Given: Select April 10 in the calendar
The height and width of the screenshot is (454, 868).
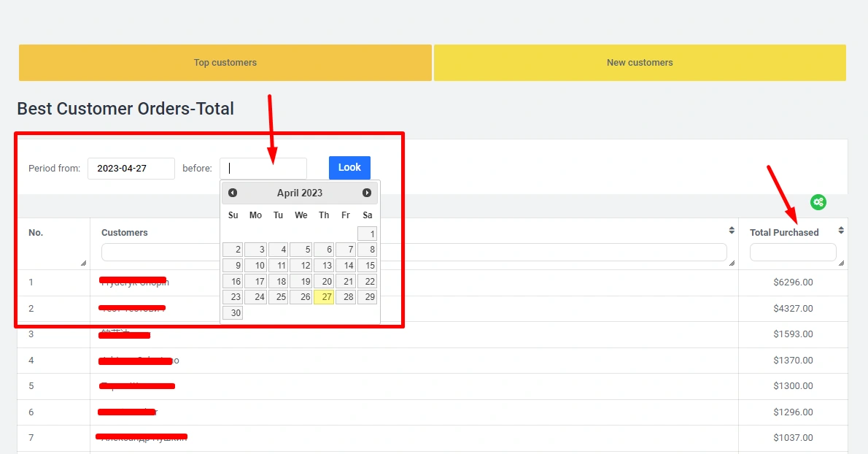Looking at the screenshot, I should [255, 266].
